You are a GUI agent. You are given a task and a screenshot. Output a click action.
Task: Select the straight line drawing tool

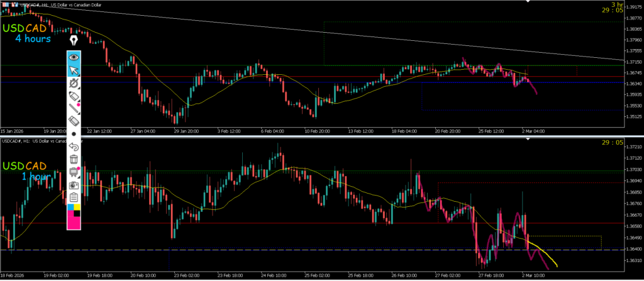(x=74, y=107)
